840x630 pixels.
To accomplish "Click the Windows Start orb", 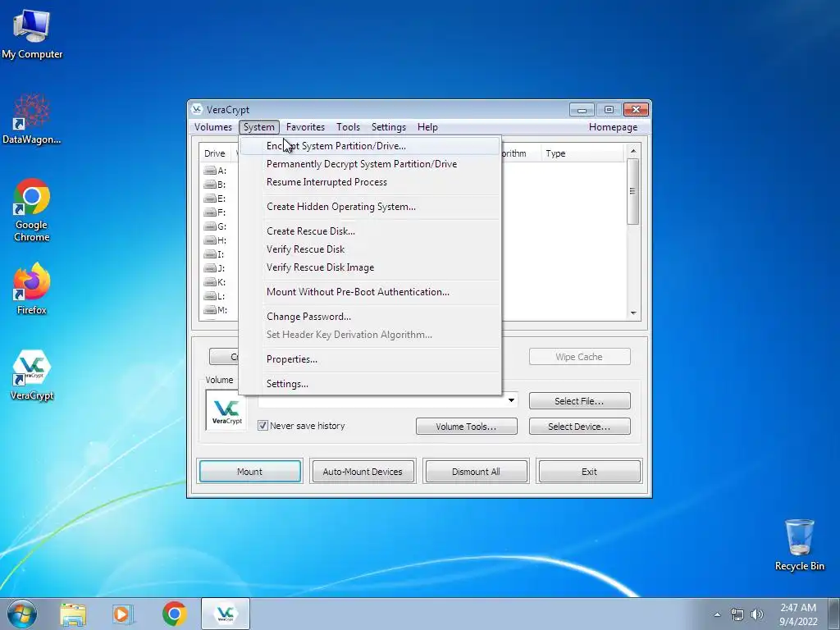I will pyautogui.click(x=21, y=614).
